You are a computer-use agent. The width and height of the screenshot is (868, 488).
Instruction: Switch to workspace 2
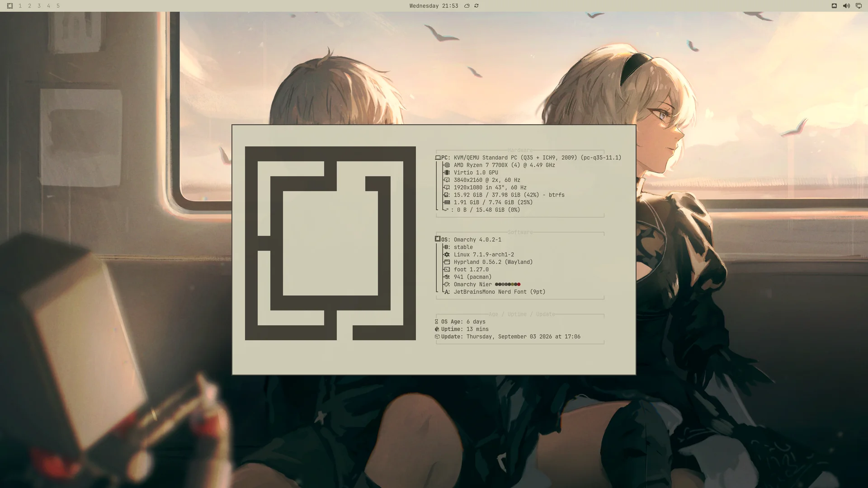click(29, 6)
